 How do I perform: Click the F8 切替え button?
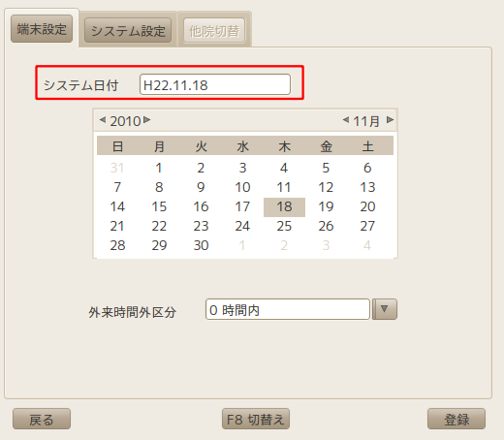(256, 419)
